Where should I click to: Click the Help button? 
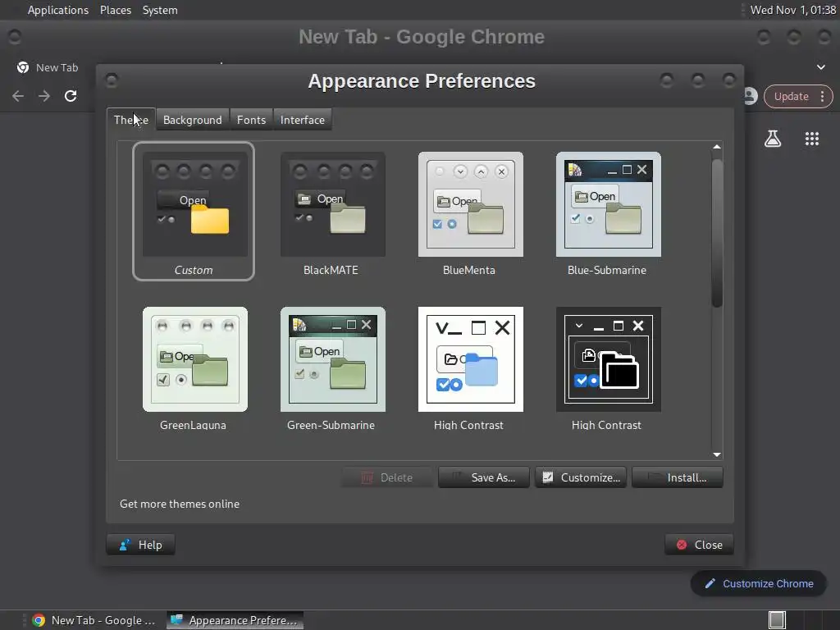click(140, 545)
